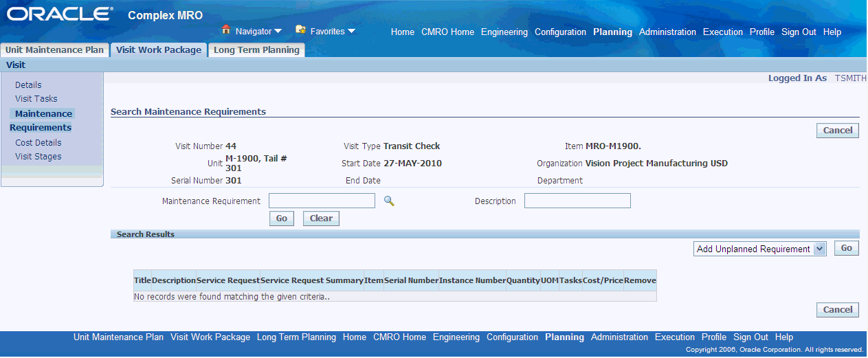The image size is (868, 358).
Task: Click the Tasks column header
Action: tap(570, 280)
